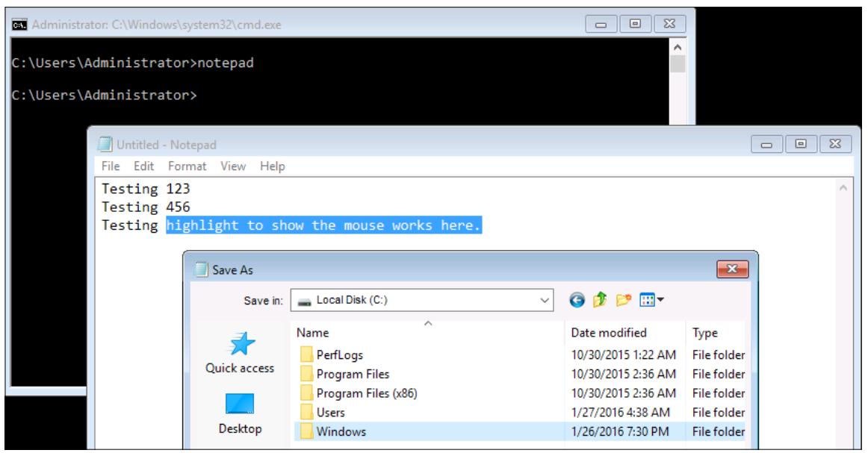Click the cmd.exe title bar icon
This screenshot has width=868, height=453.
(19, 25)
